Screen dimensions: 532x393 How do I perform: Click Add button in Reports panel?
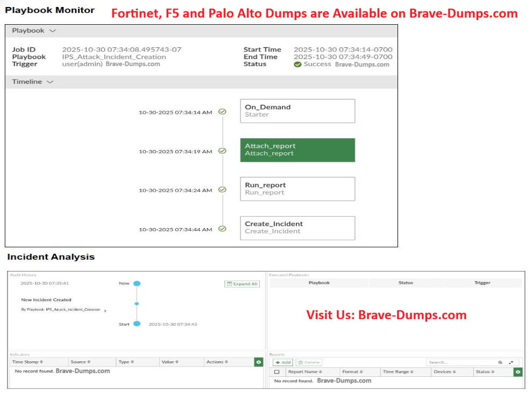283,363
